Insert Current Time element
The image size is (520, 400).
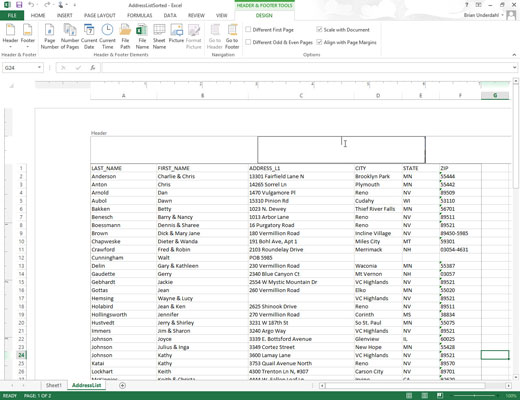click(107, 36)
